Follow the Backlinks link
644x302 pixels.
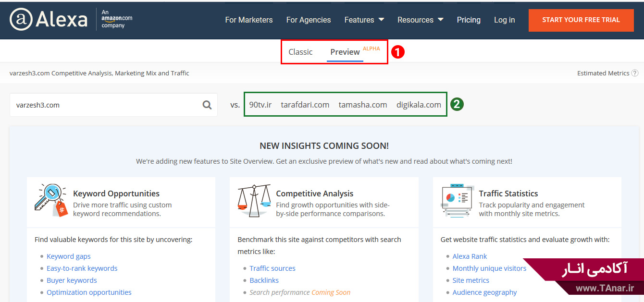(x=264, y=280)
